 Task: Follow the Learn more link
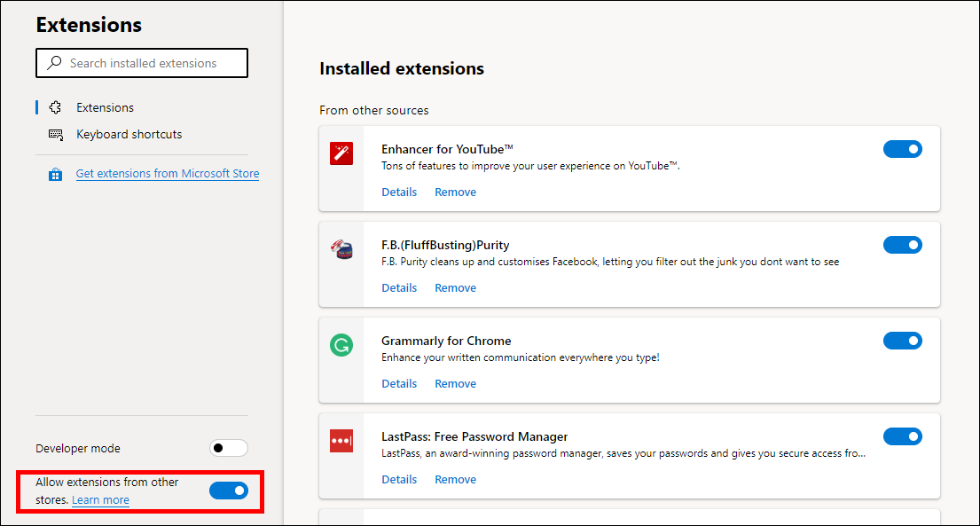tap(100, 499)
